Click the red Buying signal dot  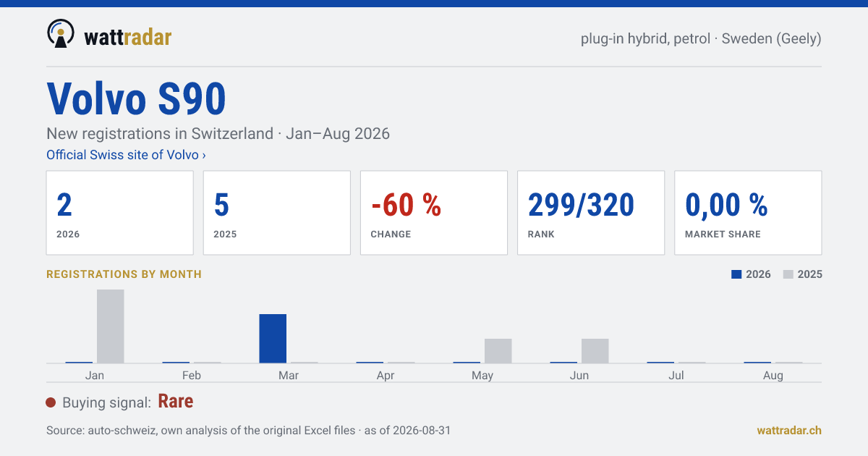51,402
